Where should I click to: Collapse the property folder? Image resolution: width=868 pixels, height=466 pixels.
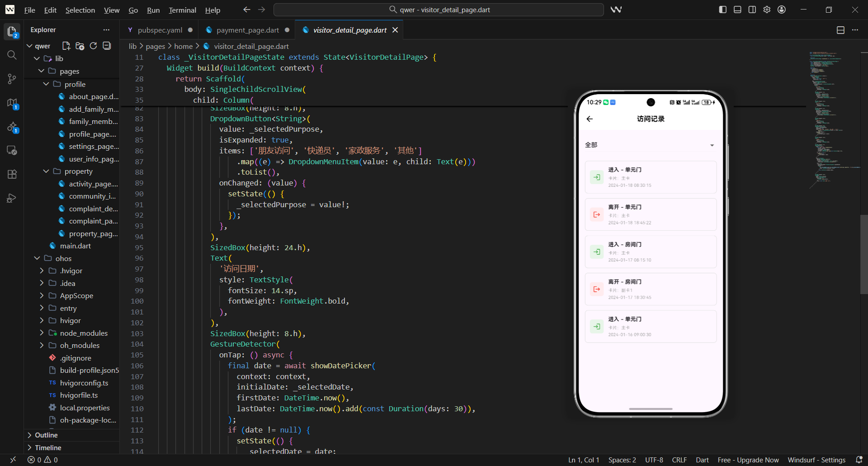coord(46,171)
